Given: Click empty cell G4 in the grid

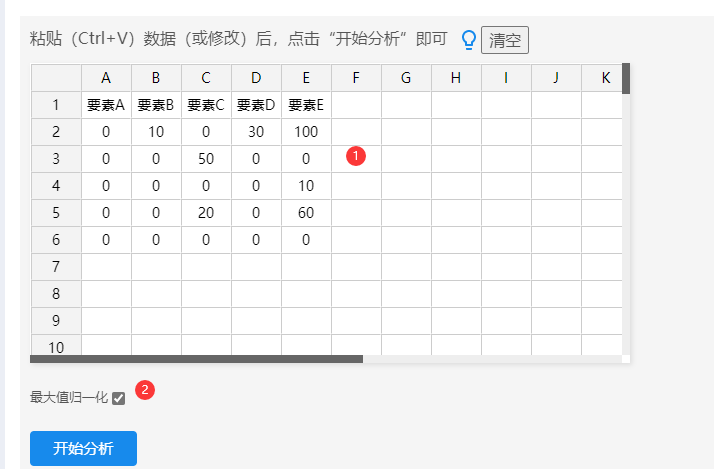Looking at the screenshot, I should [406, 186].
